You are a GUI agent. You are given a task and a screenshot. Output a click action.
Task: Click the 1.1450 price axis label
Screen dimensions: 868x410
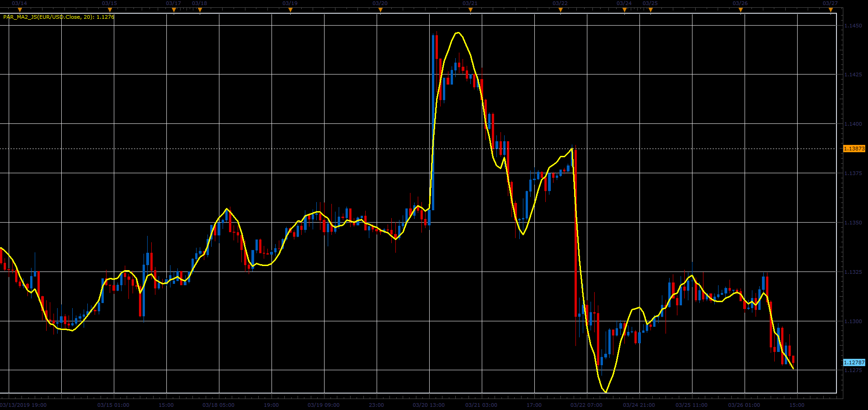853,26
